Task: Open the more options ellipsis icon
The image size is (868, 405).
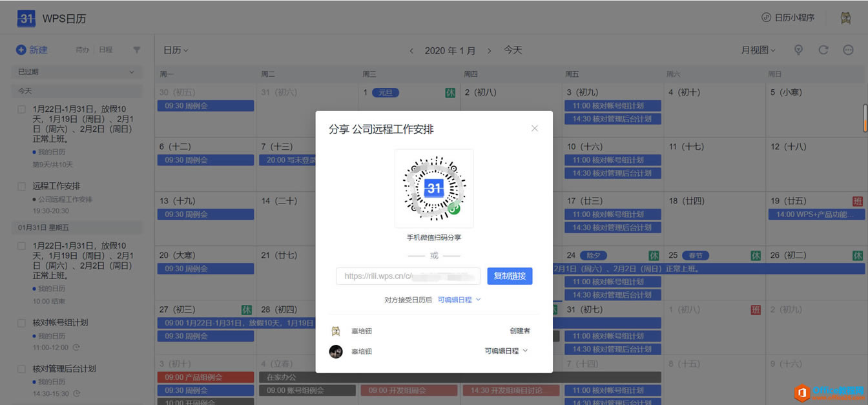Action: click(849, 50)
